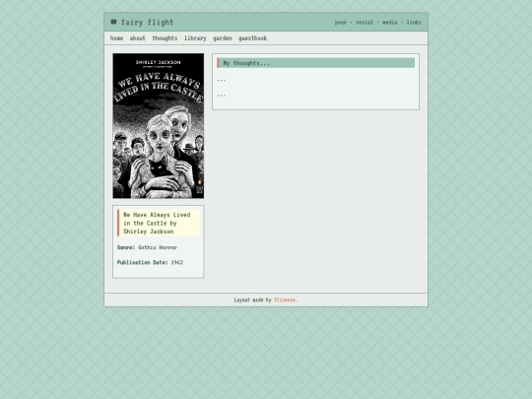
Task: Open the library page
Action: 195,38
